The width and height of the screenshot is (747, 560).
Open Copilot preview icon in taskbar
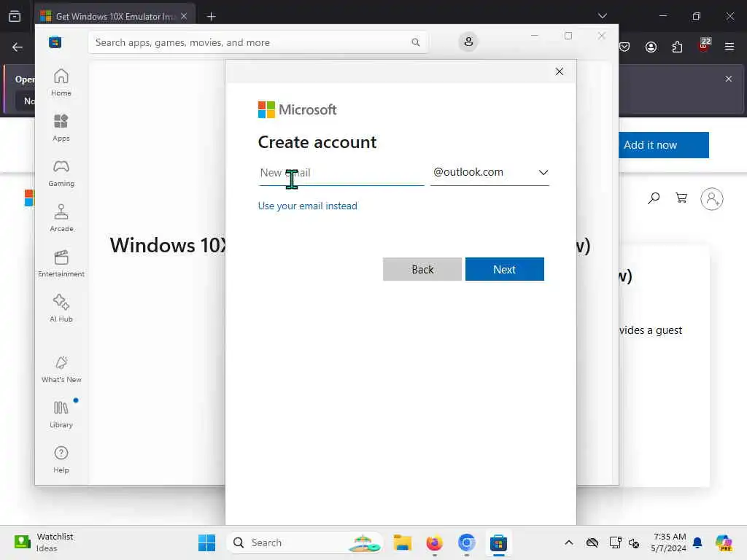click(724, 542)
